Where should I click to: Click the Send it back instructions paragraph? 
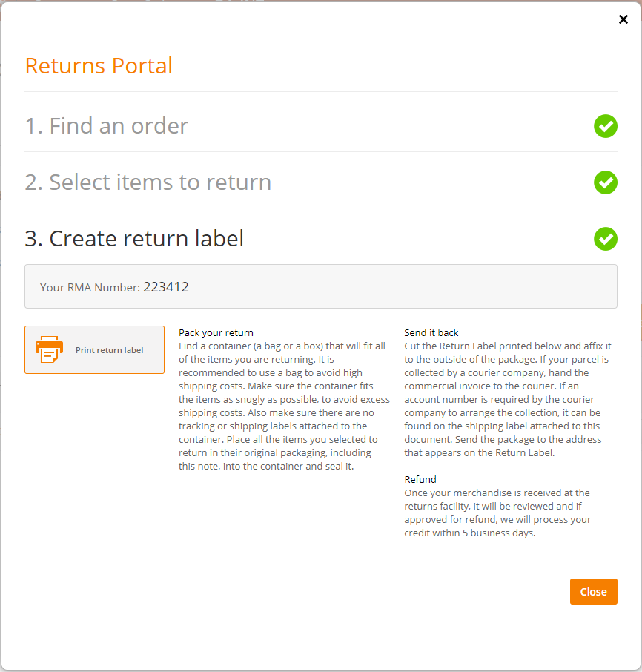508,400
